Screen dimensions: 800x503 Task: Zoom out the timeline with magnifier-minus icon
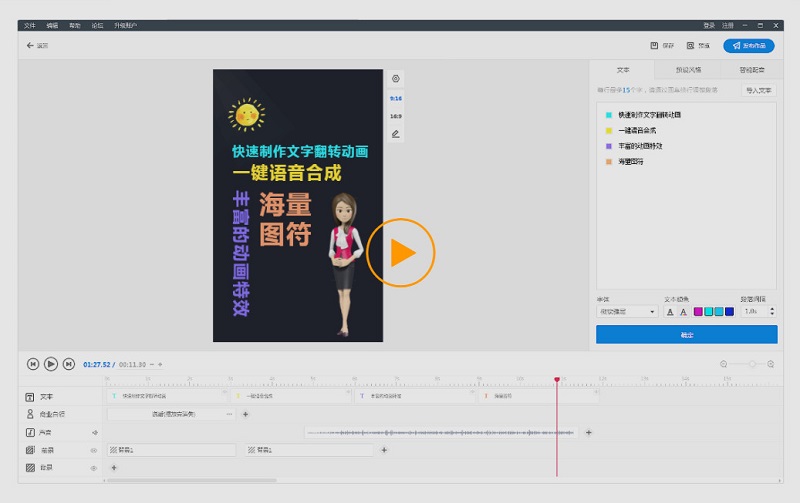click(x=724, y=364)
